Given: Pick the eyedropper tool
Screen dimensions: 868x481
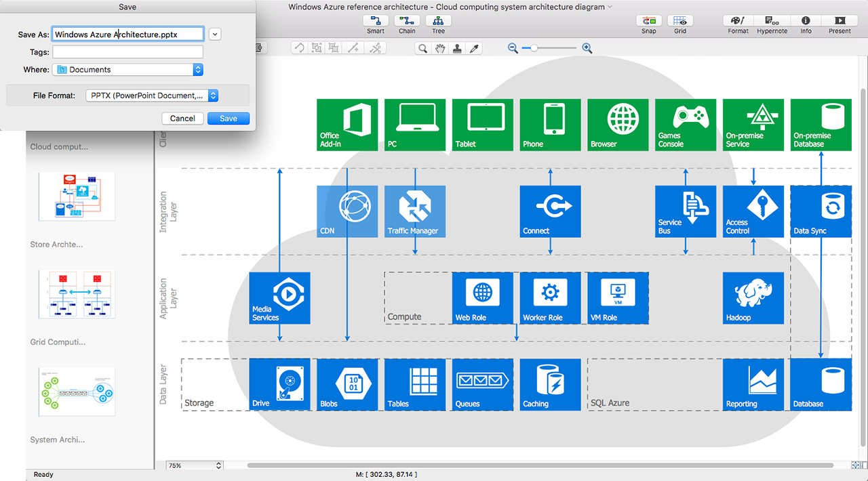Looking at the screenshot, I should point(475,48).
